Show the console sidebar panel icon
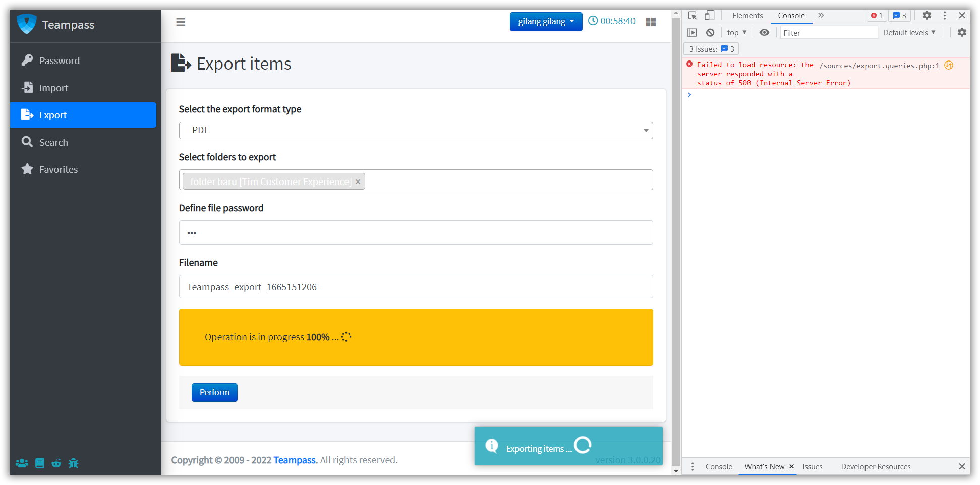Viewport: 980px width, 485px height. (x=692, y=32)
